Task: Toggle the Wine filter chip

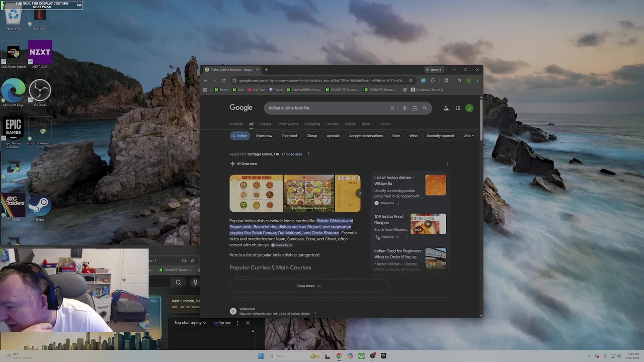Action: [x=413, y=136]
